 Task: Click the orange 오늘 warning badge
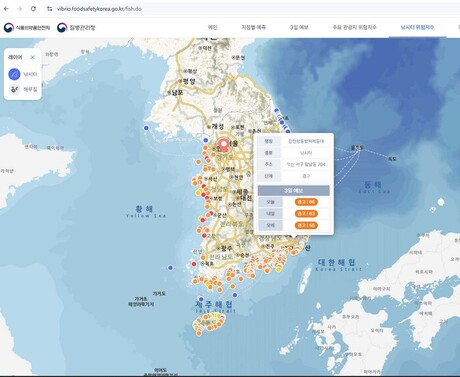(x=306, y=202)
